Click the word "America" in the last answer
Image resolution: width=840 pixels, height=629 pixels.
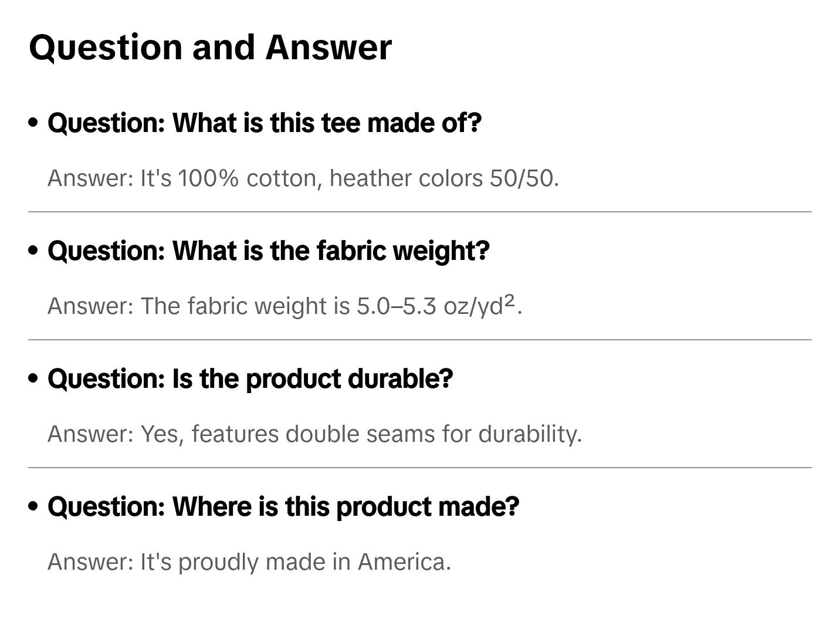tap(404, 562)
